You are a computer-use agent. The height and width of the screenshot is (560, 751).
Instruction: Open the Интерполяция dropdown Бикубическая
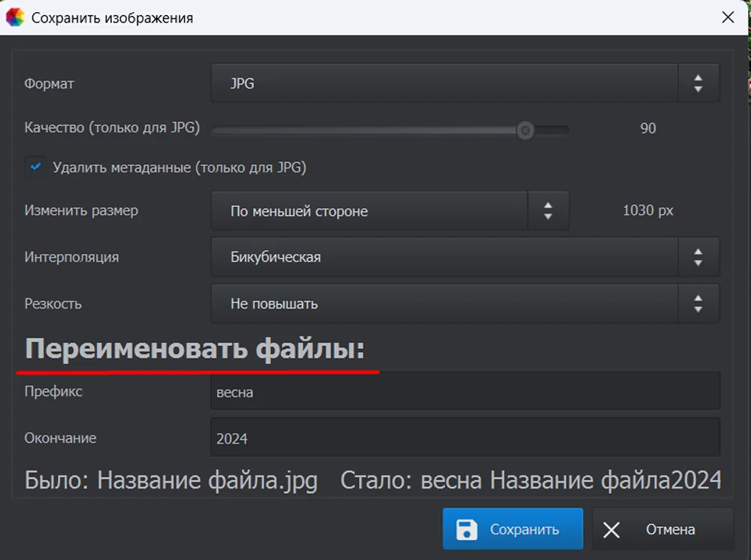coord(465,257)
